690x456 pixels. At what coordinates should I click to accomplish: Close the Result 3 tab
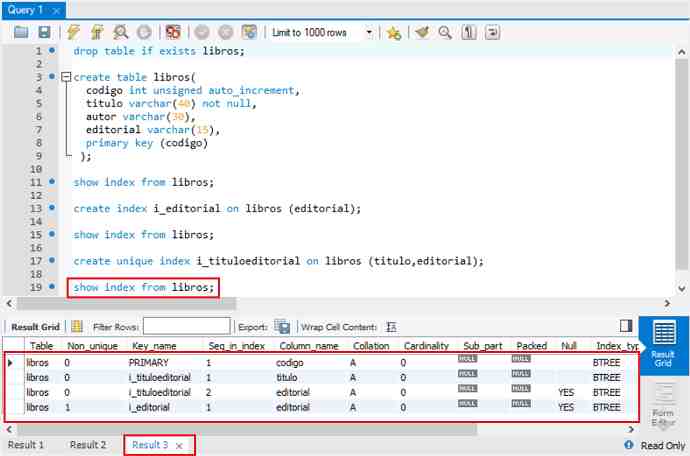point(179,445)
